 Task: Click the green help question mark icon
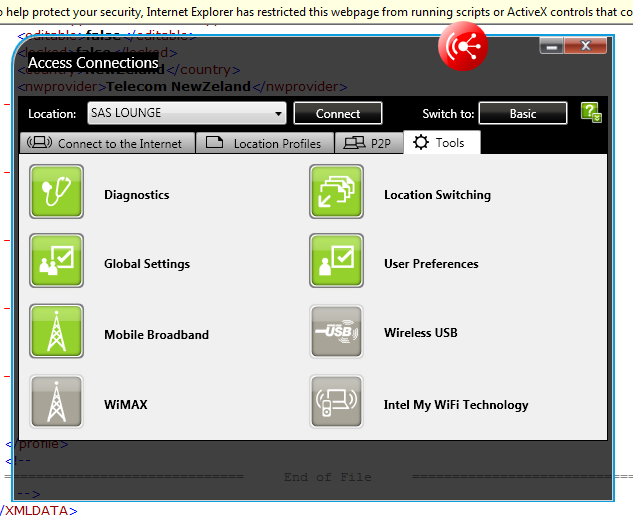(591, 112)
